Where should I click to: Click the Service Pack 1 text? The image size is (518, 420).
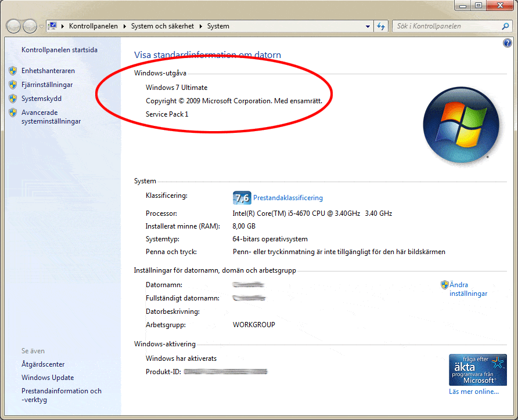click(167, 114)
